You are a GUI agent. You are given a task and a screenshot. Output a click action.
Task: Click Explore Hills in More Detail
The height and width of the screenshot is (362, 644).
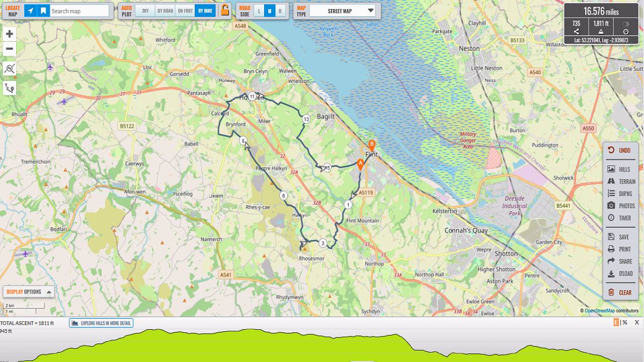pyautogui.click(x=101, y=323)
